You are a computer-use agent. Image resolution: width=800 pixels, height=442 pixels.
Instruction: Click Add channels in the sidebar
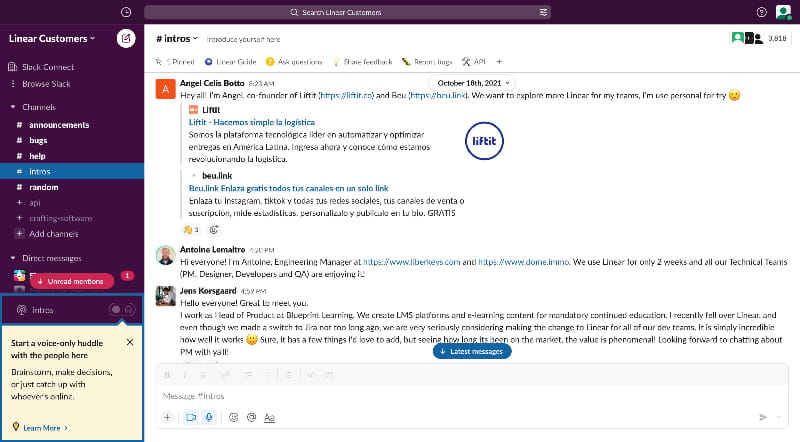point(47,234)
